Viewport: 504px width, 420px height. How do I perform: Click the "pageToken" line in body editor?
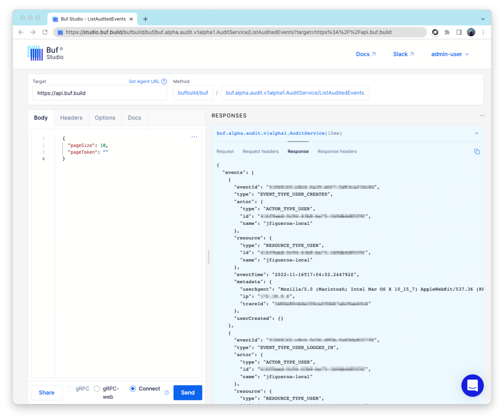coord(88,152)
